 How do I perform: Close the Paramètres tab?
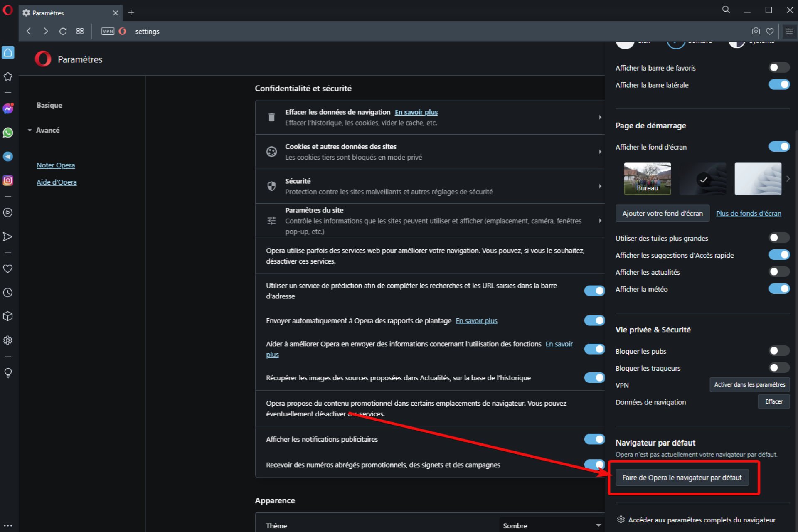(x=116, y=13)
